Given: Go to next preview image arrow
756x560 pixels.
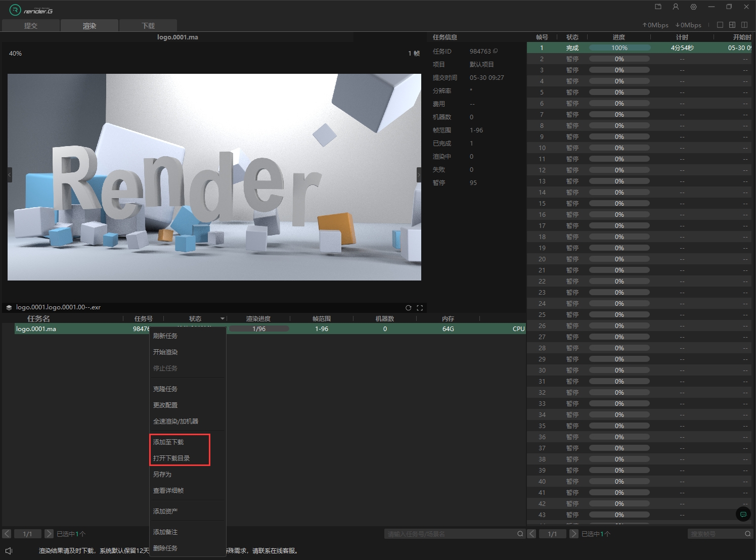Looking at the screenshot, I should [418, 175].
